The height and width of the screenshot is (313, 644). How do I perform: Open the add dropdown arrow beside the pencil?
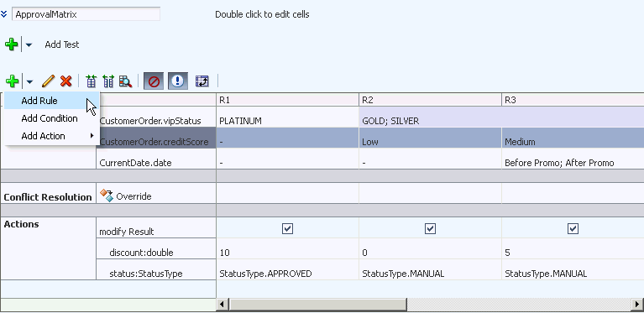coord(29,81)
